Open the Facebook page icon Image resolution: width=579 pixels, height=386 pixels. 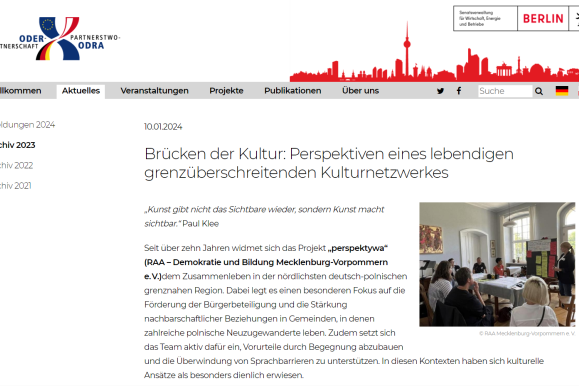tap(459, 91)
